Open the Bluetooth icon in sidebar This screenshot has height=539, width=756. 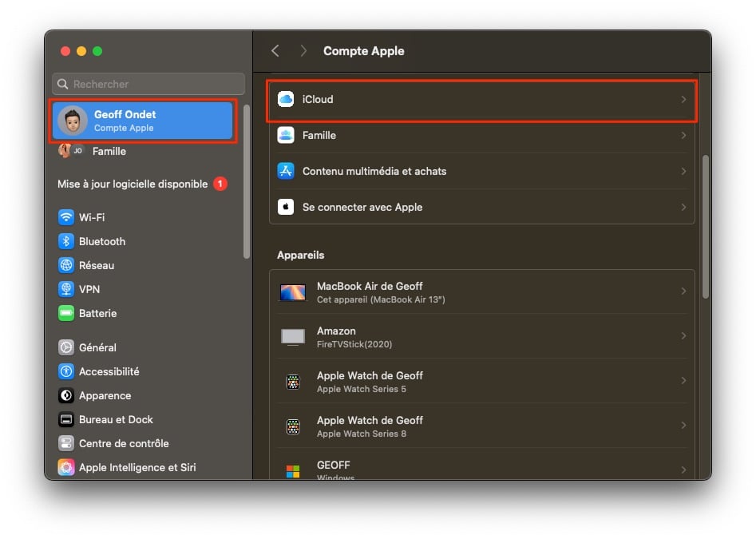(66, 241)
